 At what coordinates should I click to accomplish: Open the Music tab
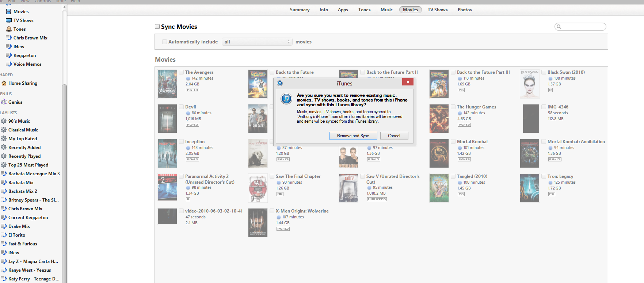click(x=386, y=10)
